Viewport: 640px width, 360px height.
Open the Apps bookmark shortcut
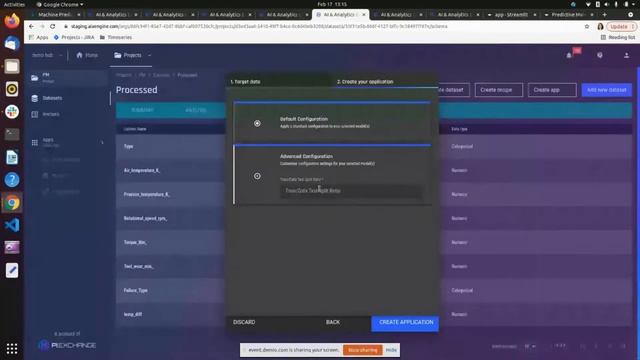[x=38, y=37]
